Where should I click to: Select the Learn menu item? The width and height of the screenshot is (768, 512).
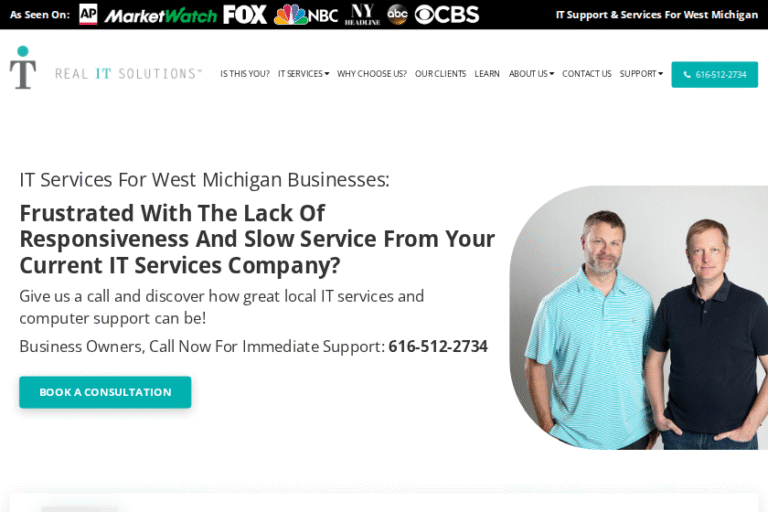tap(487, 73)
